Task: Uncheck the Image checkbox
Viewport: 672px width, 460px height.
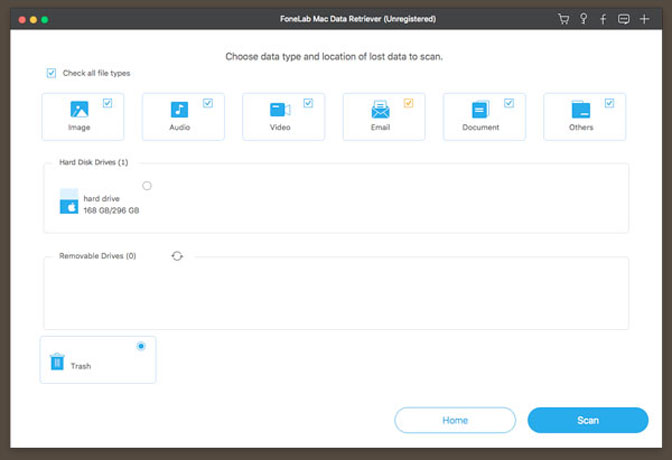Action: [x=108, y=103]
